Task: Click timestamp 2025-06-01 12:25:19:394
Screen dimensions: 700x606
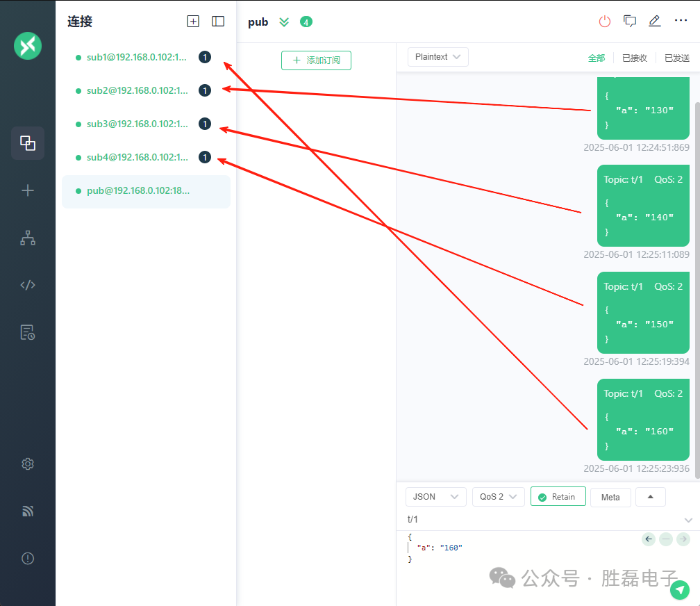Action: click(x=636, y=361)
